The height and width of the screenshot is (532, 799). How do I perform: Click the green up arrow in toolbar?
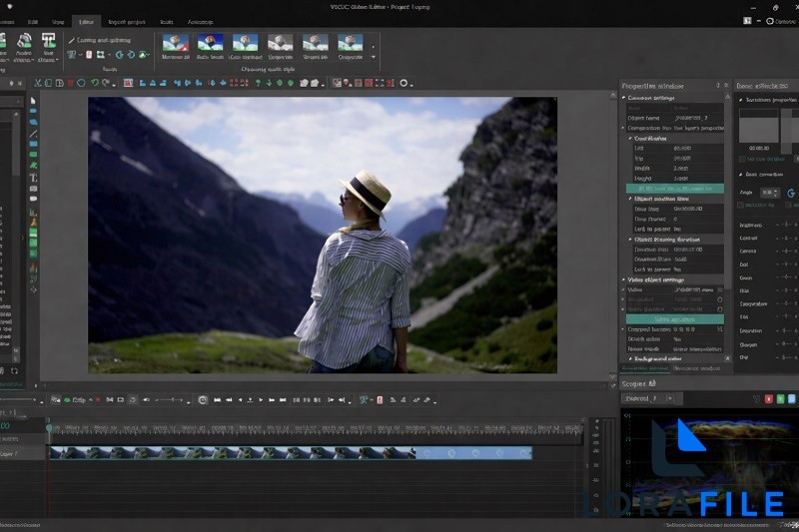(258, 83)
